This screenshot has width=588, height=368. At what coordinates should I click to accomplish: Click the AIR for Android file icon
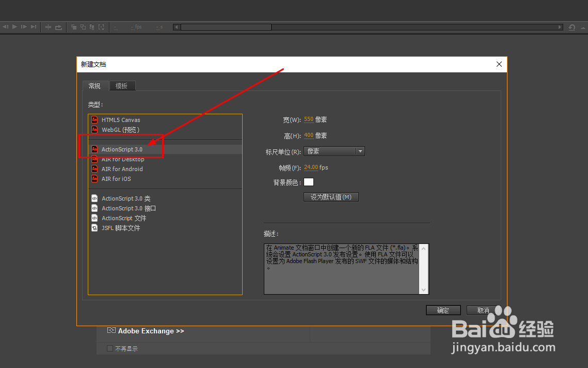[x=94, y=169]
